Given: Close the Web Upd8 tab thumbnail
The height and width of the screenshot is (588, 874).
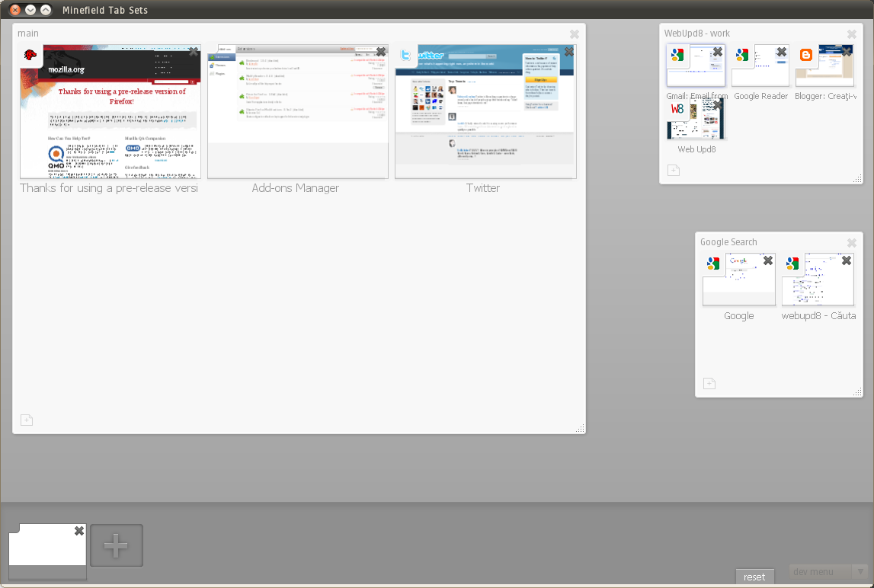Looking at the screenshot, I should (x=718, y=104).
